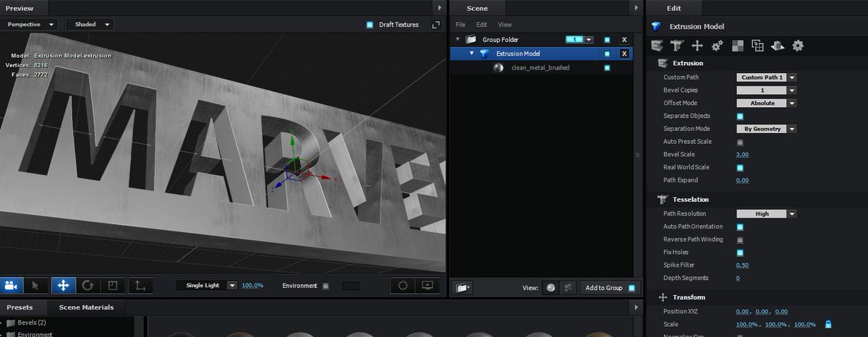868x337 pixels.
Task: Toggle the scale proportions lock icon
Action: pyautogui.click(x=828, y=324)
